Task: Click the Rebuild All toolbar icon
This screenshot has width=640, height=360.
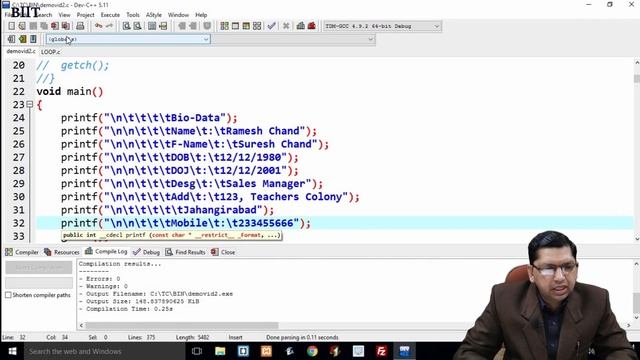Action: coord(257,26)
